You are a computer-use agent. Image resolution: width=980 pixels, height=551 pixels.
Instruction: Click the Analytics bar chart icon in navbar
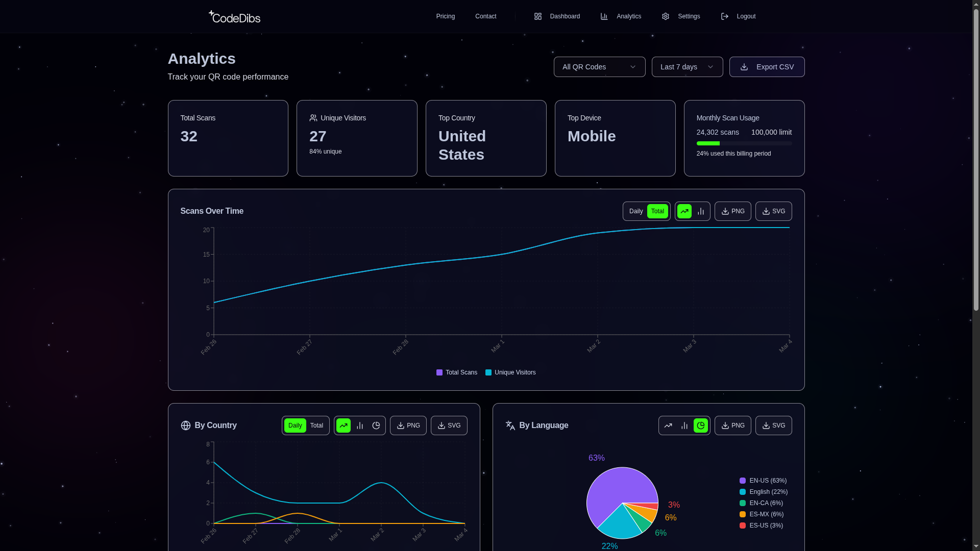604,16
